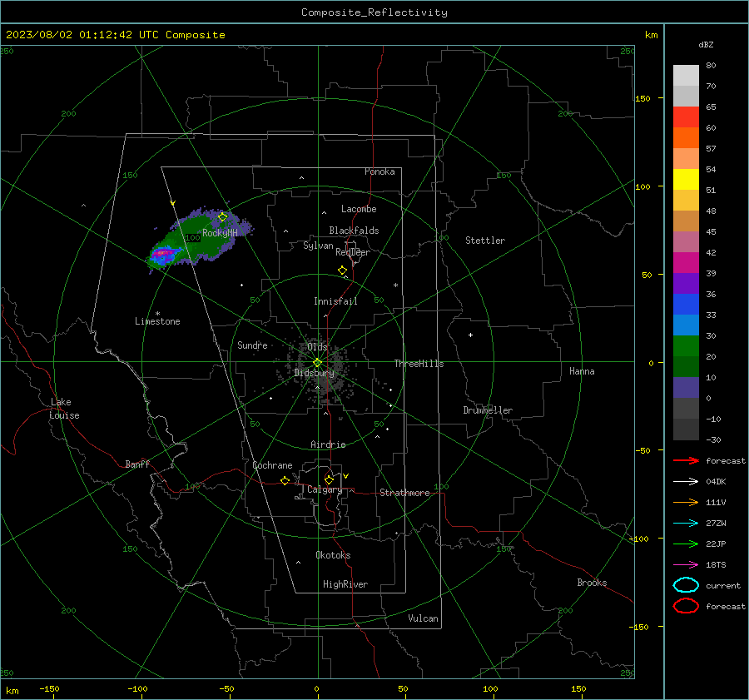Click the Cochrane label
The width and height of the screenshot is (749, 700).
272,465
